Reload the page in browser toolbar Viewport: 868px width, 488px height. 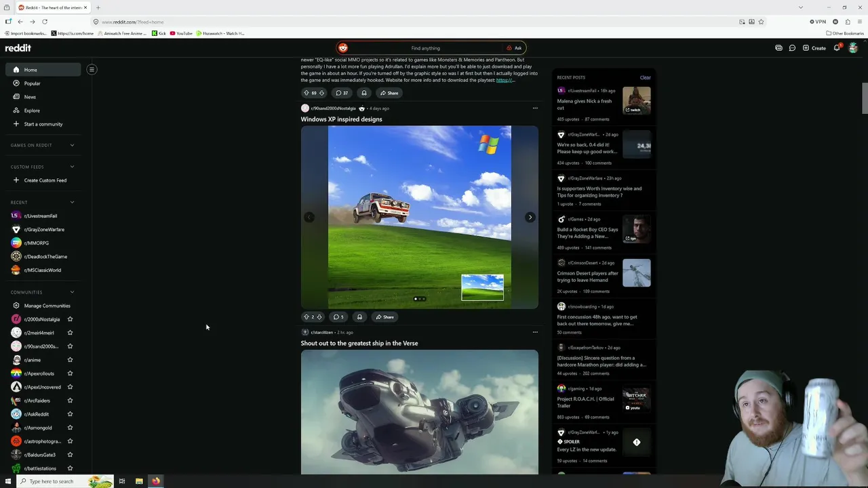click(45, 22)
